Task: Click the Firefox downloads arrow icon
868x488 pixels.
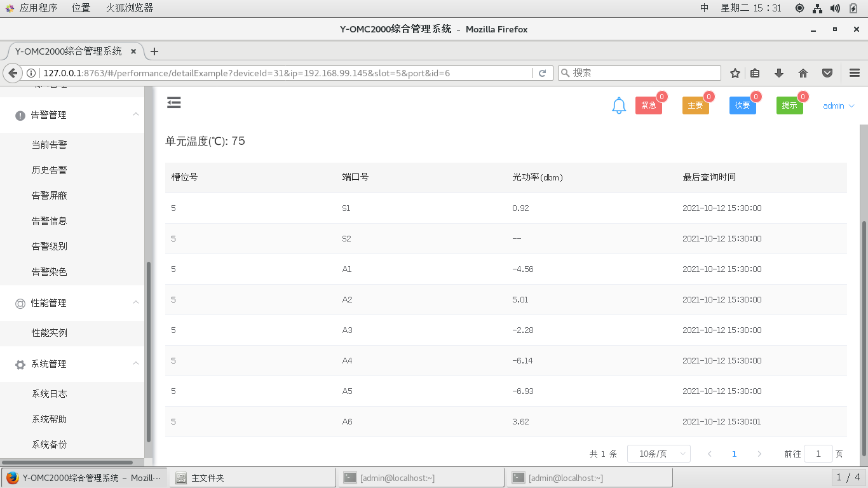Action: click(779, 73)
